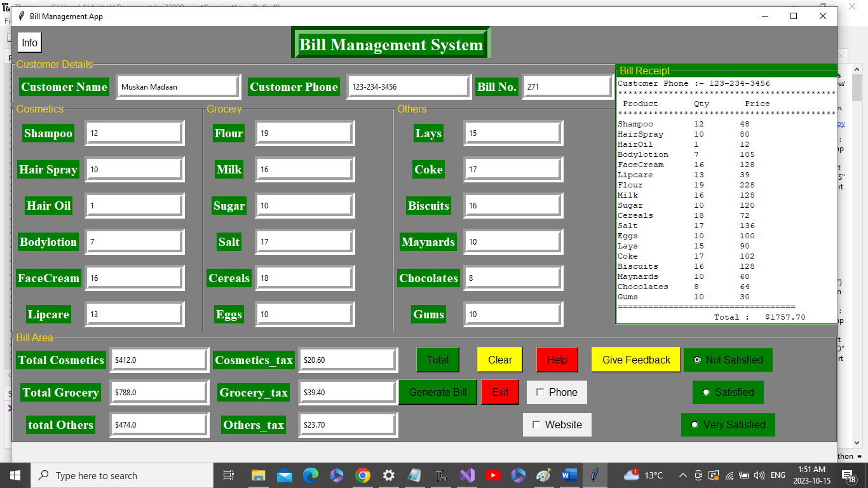Open the Windows Start menu

[15, 475]
